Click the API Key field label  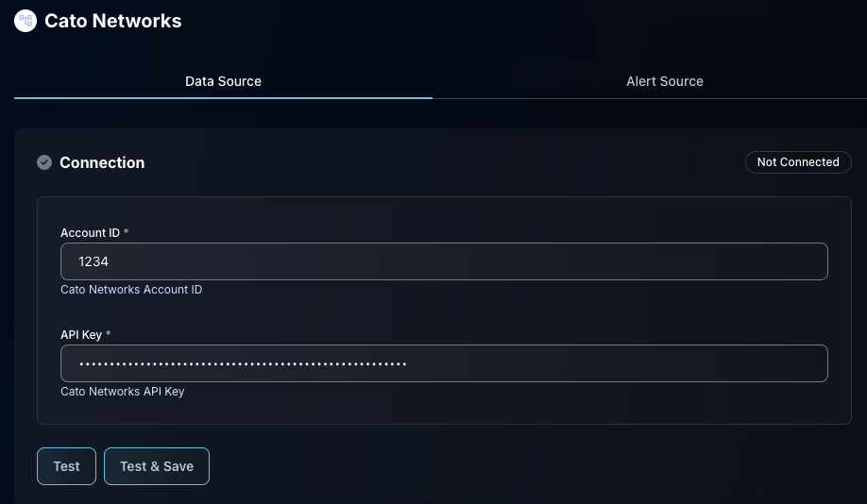click(x=81, y=334)
